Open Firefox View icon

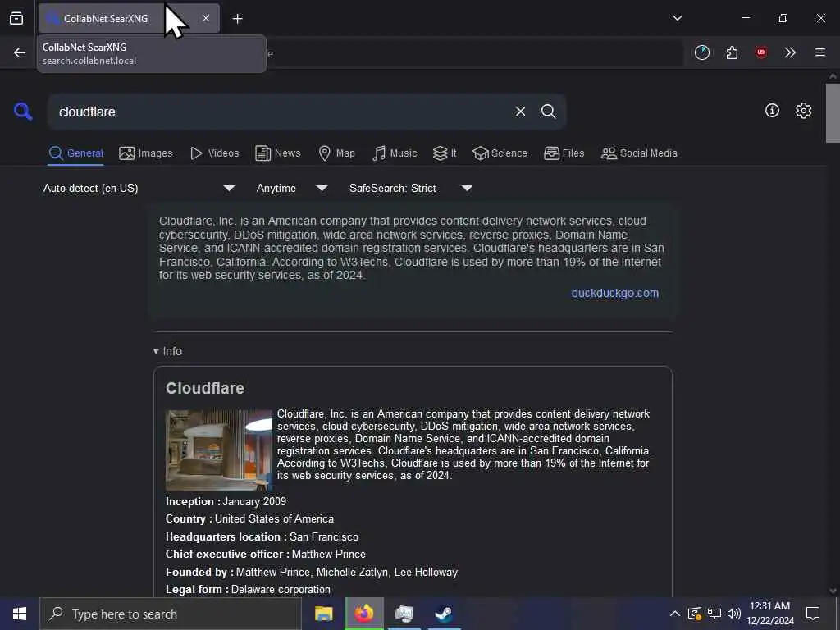(16, 19)
